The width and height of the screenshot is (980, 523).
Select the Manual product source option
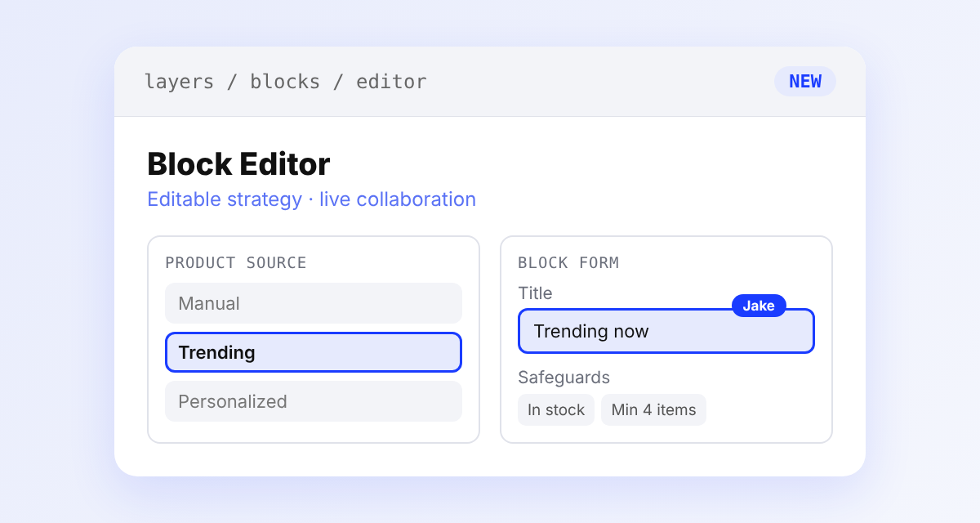[314, 303]
